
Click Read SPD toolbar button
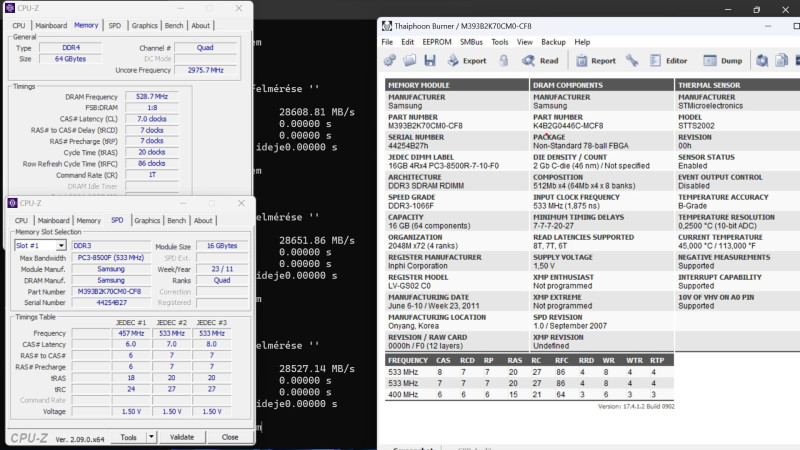click(540, 60)
